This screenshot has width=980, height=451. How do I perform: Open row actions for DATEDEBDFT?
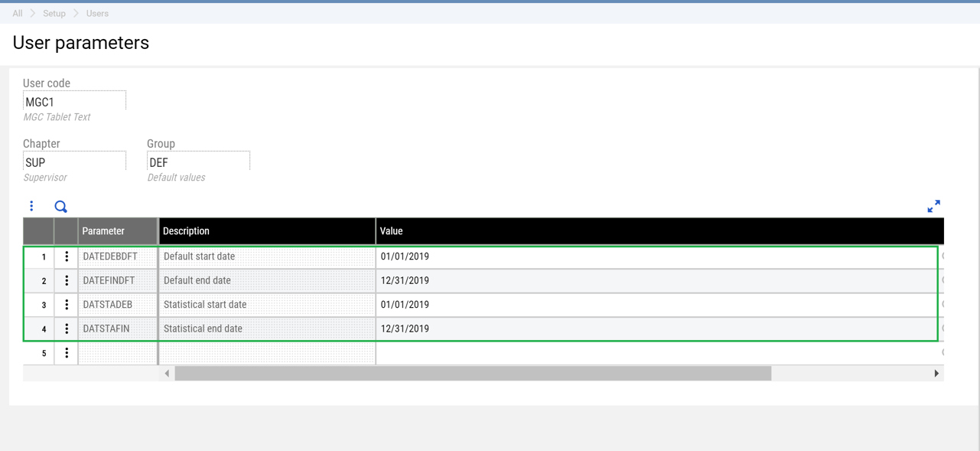tap(66, 257)
